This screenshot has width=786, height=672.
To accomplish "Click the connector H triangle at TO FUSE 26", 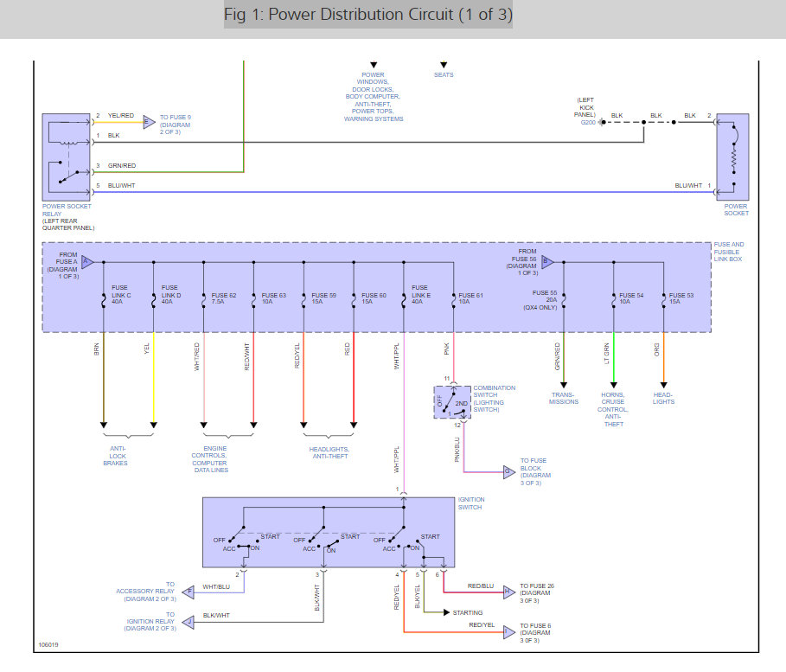I will [509, 592].
